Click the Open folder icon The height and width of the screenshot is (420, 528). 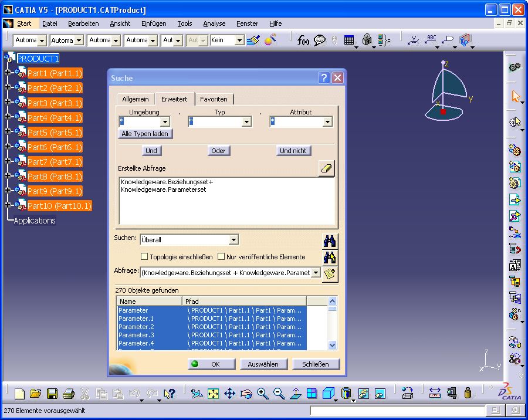click(35, 394)
